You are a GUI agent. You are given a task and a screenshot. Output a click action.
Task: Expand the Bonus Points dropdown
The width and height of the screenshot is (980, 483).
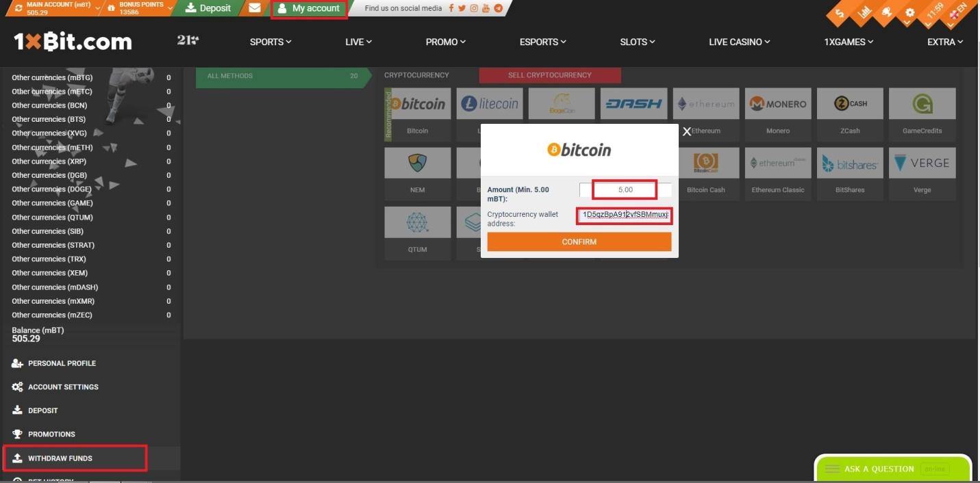(170, 9)
